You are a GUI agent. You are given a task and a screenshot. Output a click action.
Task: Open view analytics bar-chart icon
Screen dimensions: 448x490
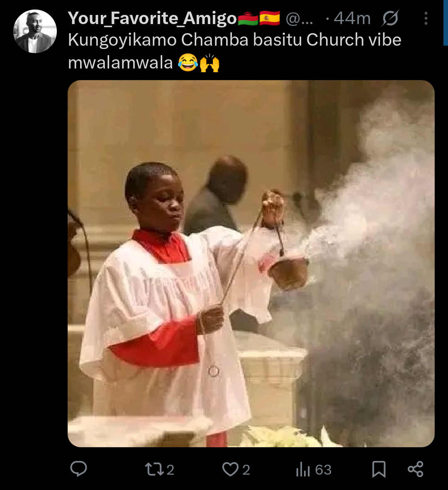303,470
